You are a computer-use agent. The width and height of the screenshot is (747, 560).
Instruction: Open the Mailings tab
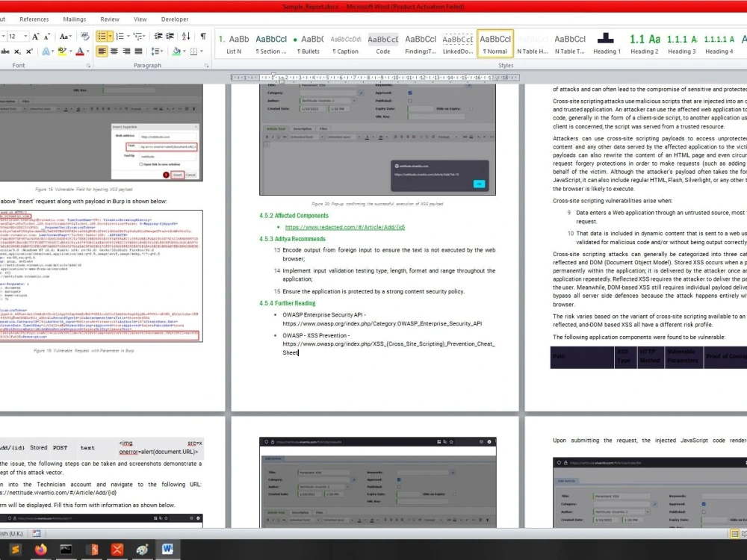(75, 19)
